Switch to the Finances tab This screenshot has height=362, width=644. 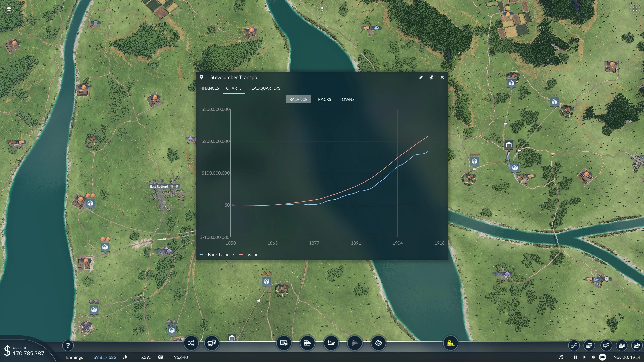point(209,88)
